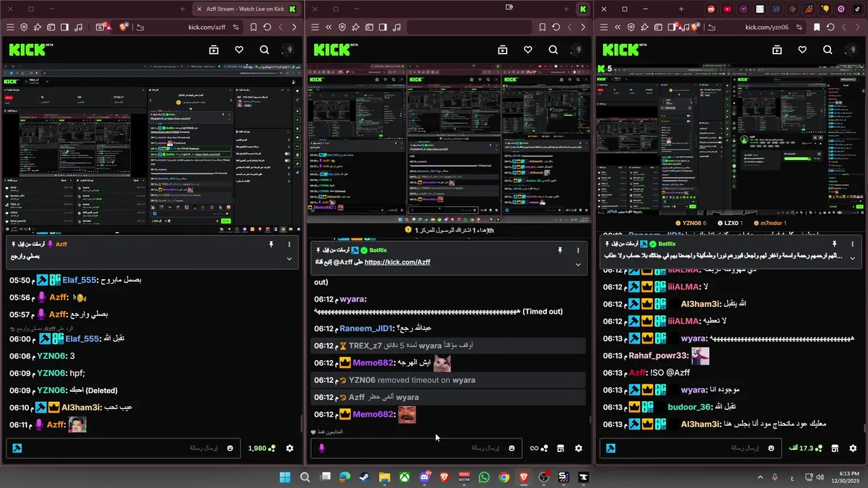Unpin the BotRix pinned message in middle chat

pyautogui.click(x=559, y=250)
